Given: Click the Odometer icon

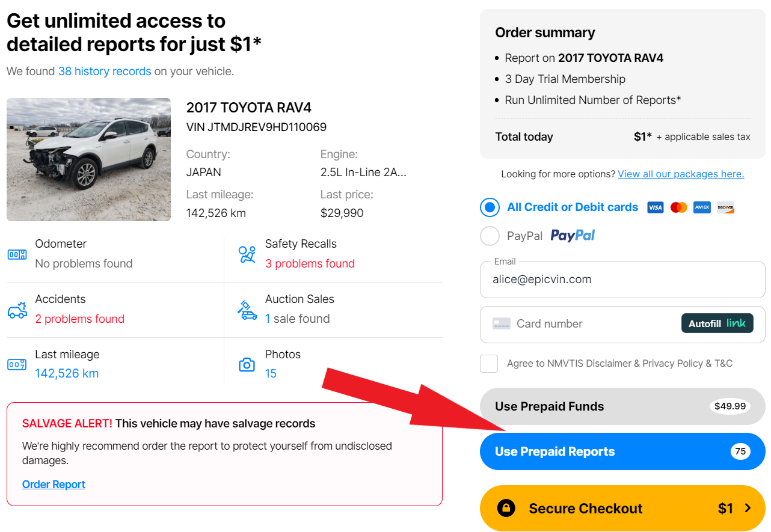Looking at the screenshot, I should [17, 254].
